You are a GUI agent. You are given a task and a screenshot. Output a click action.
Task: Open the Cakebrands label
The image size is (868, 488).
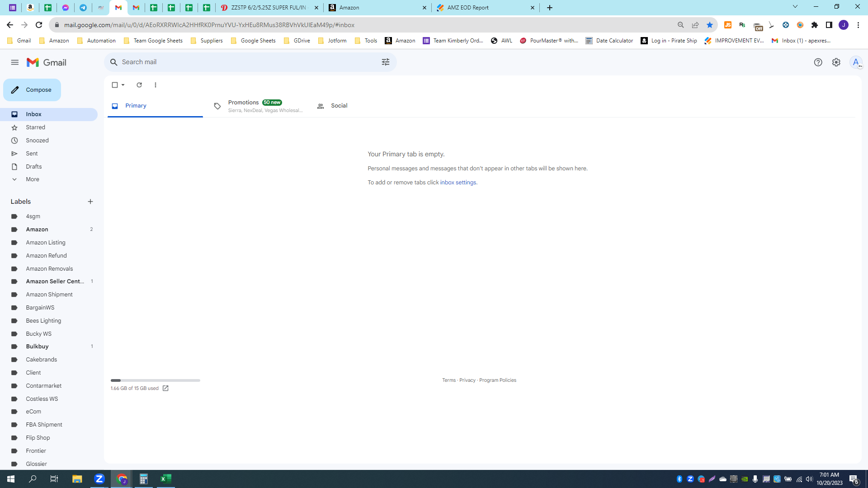(x=49, y=360)
